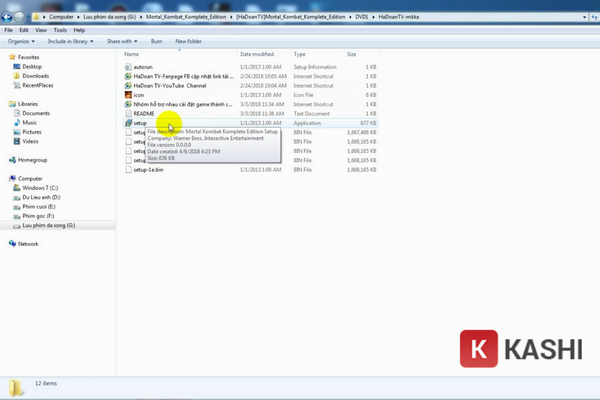Expand the Include in library dropdown

(x=70, y=41)
